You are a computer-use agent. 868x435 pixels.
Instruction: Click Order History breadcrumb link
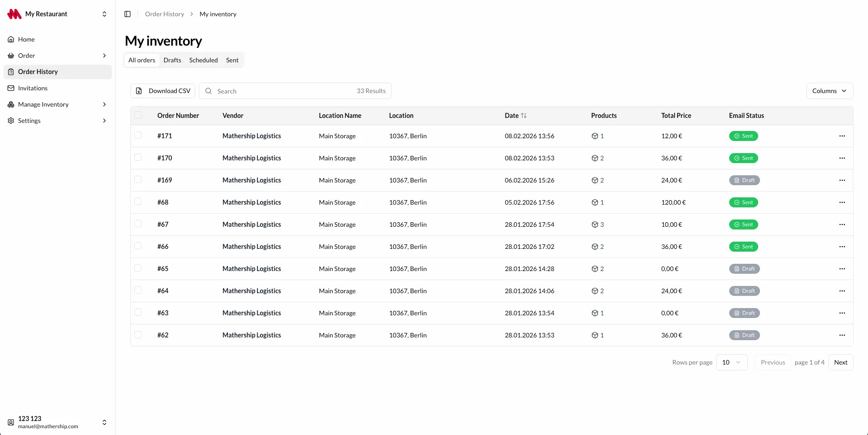[x=165, y=14]
